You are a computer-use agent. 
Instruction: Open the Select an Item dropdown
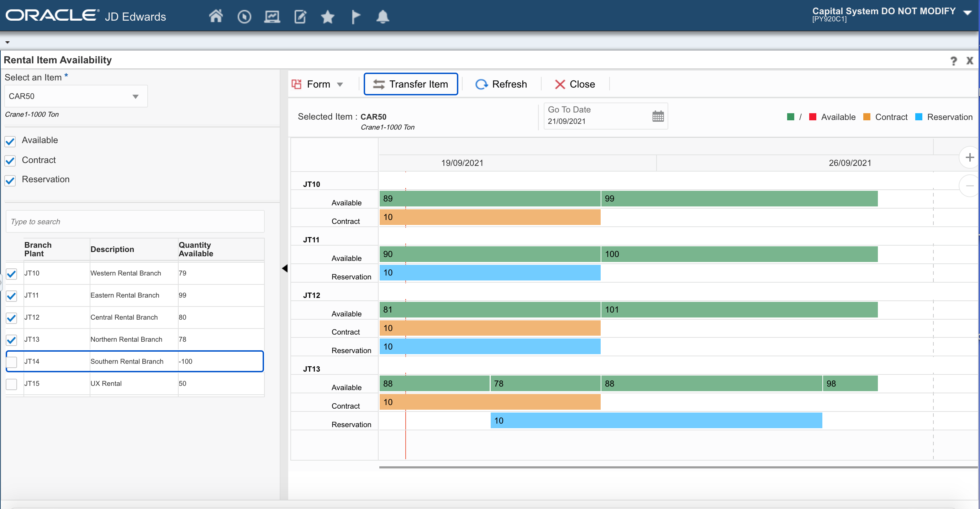pos(136,96)
